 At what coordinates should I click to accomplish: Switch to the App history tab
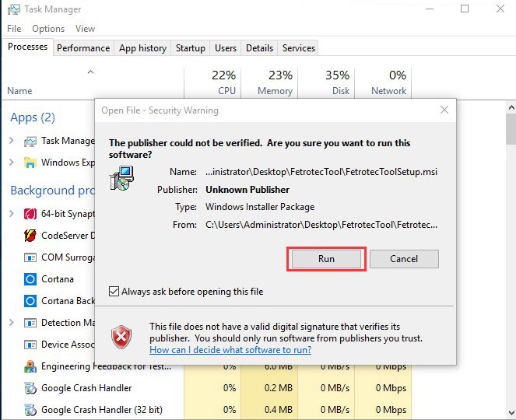click(143, 48)
